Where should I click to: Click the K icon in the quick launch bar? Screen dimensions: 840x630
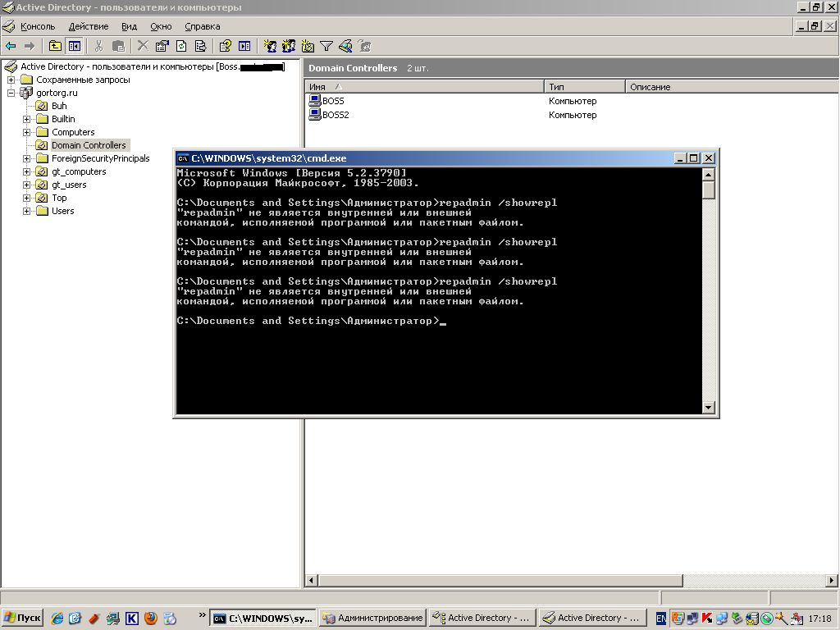point(132,619)
